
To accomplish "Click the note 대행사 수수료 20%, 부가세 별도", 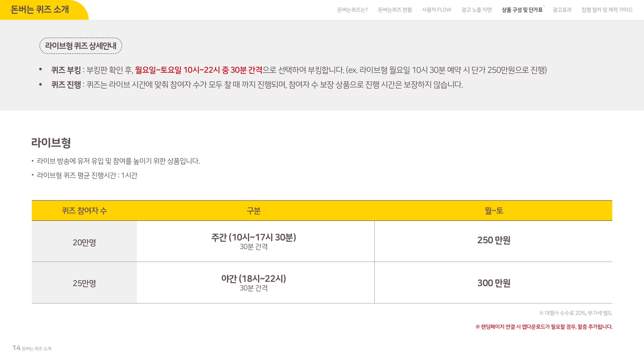I will pyautogui.click(x=576, y=313).
